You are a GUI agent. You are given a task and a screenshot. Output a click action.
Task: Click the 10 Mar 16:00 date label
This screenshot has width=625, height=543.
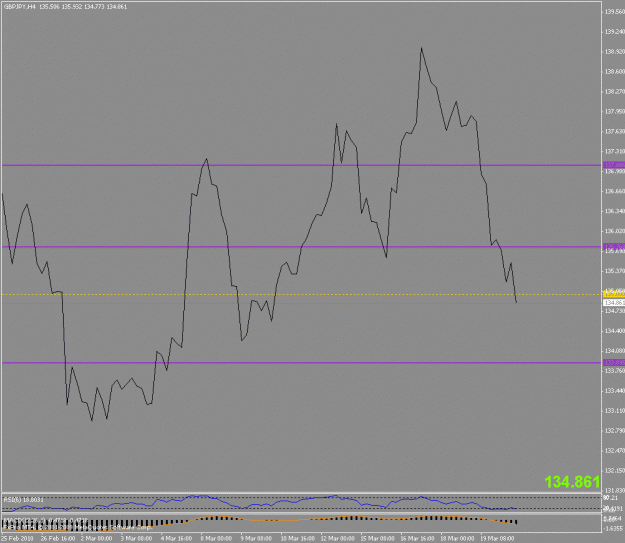297,538
